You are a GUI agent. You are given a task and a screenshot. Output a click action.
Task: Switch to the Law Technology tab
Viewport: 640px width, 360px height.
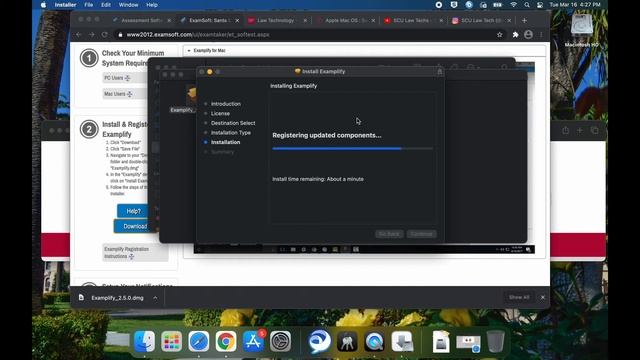click(x=276, y=20)
